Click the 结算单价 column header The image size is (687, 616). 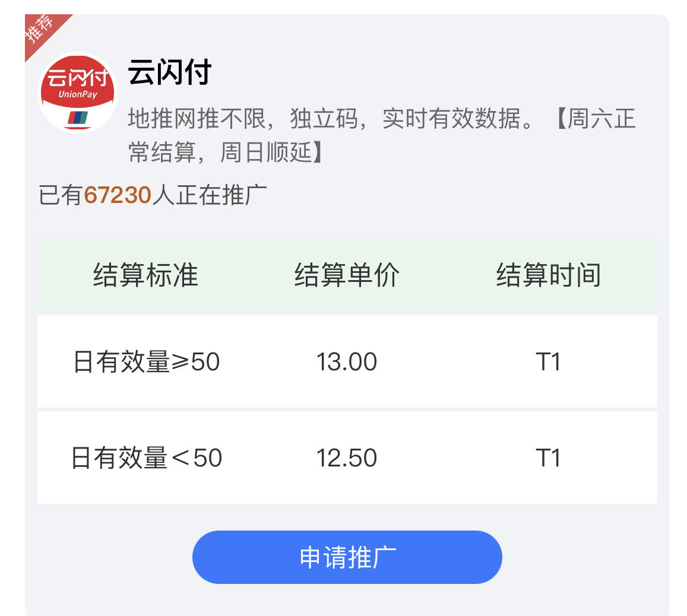click(347, 275)
